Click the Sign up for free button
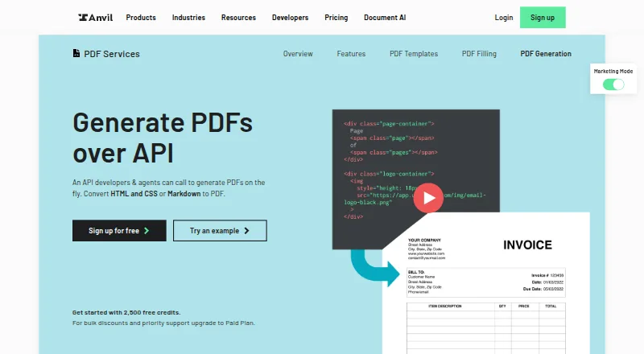Image resolution: width=644 pixels, height=354 pixels. click(119, 230)
